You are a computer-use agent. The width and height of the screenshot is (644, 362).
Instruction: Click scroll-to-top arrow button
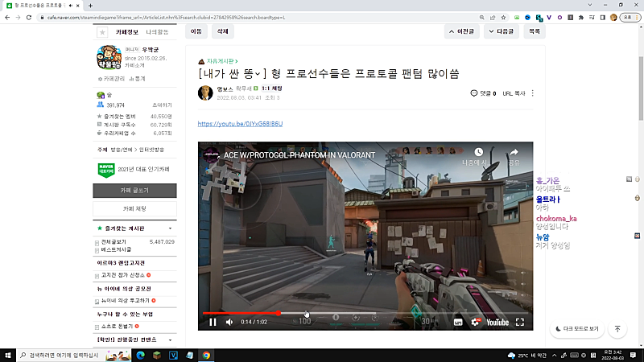click(617, 329)
